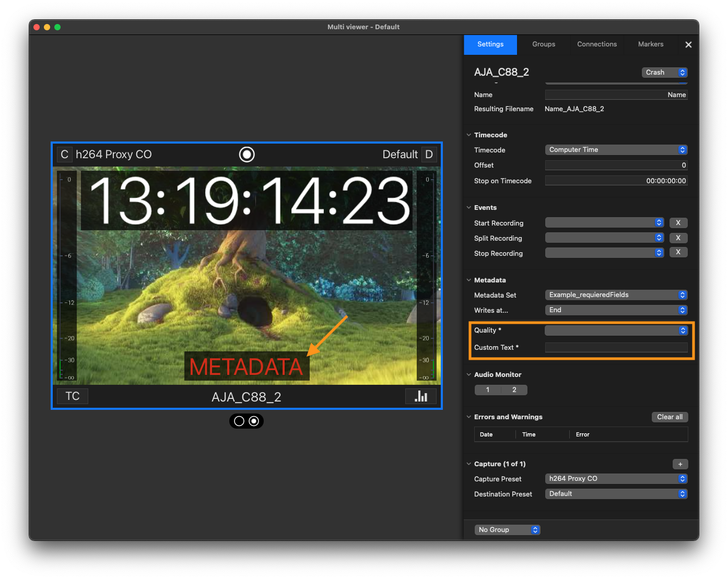Open the Quality metadata dropdown
This screenshot has height=579, width=728.
tap(616, 330)
